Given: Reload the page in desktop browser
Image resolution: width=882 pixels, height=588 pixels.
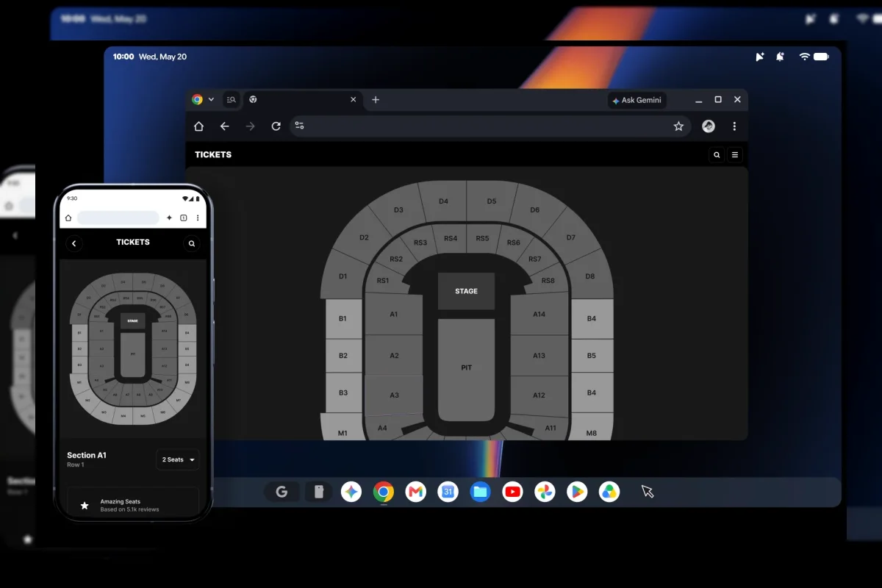Looking at the screenshot, I should tap(276, 126).
